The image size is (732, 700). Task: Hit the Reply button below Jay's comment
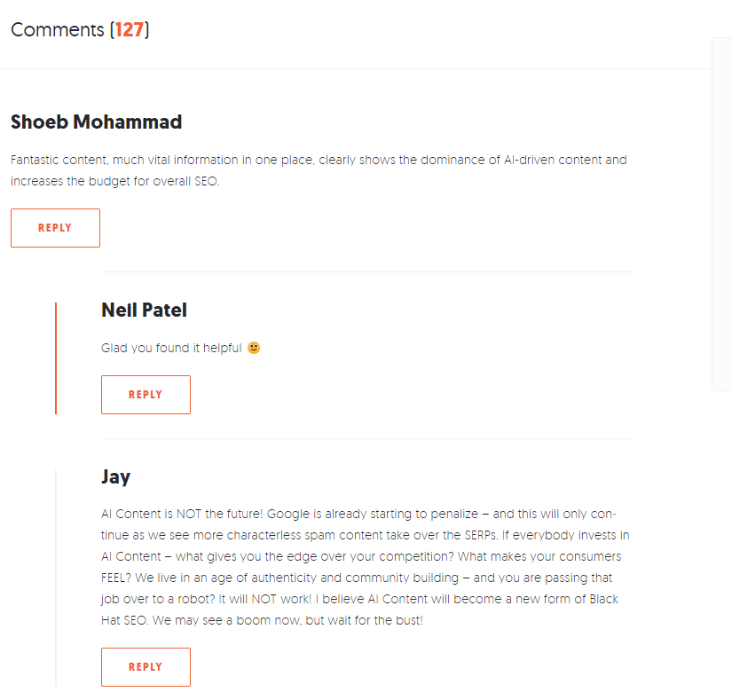pos(146,667)
